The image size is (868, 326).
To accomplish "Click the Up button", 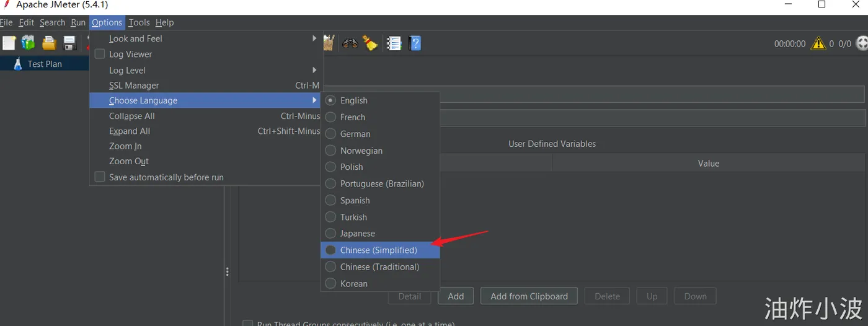I will [x=652, y=296].
